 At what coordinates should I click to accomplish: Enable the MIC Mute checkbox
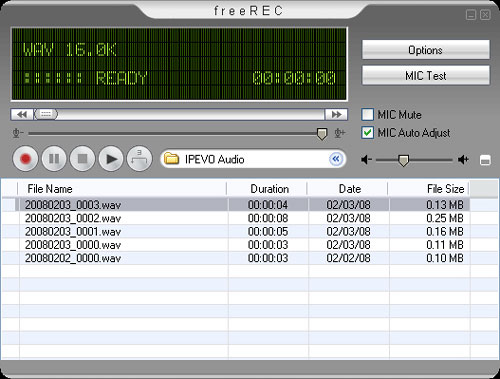[368, 114]
